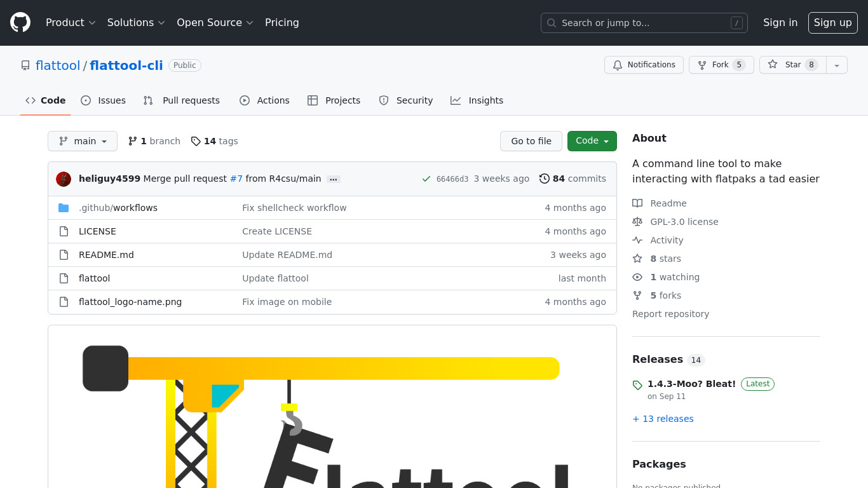
Task: Switch to the Actions tab
Action: [x=264, y=100]
